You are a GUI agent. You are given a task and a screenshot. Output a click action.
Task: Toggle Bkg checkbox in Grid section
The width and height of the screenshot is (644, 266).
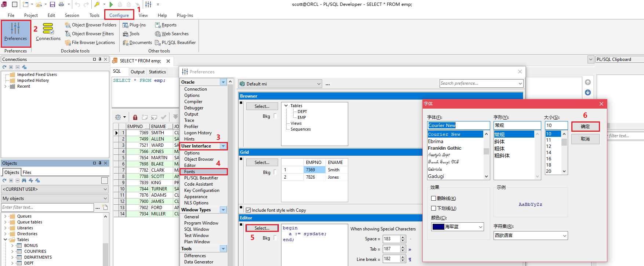[x=275, y=172]
